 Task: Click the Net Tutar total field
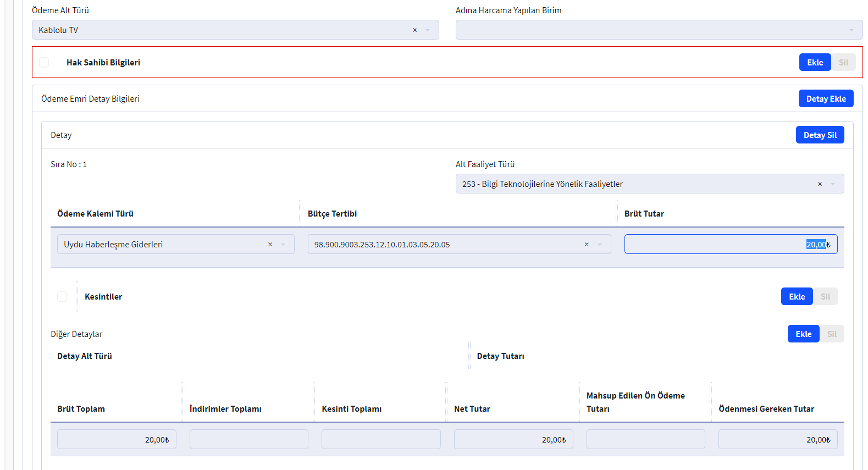tap(513, 440)
